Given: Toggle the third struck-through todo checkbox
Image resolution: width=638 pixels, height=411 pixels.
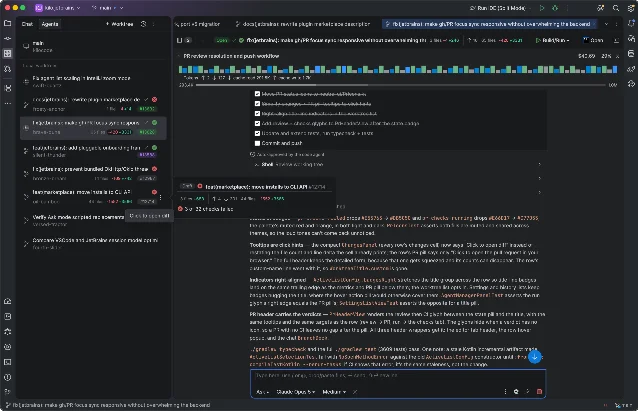Looking at the screenshot, I should click(x=257, y=114).
